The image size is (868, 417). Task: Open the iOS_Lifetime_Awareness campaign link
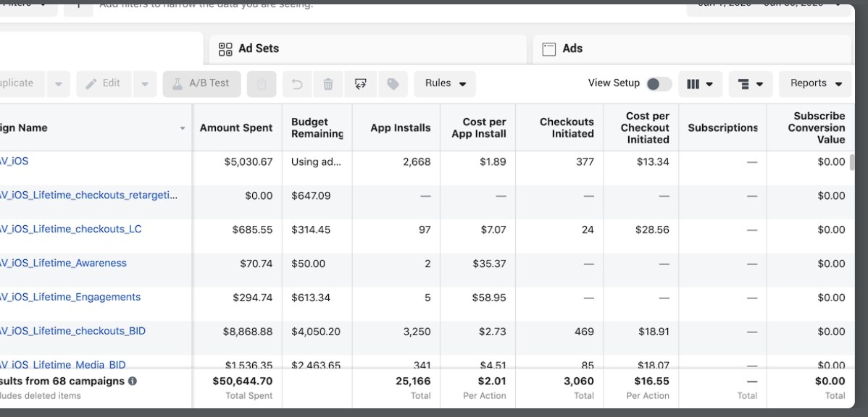63,264
